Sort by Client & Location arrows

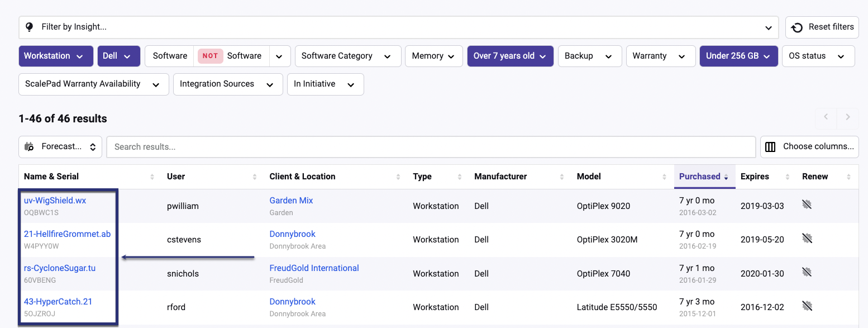click(398, 177)
